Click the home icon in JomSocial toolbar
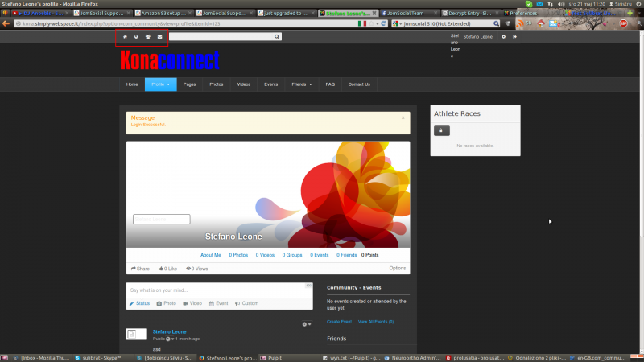 (125, 37)
